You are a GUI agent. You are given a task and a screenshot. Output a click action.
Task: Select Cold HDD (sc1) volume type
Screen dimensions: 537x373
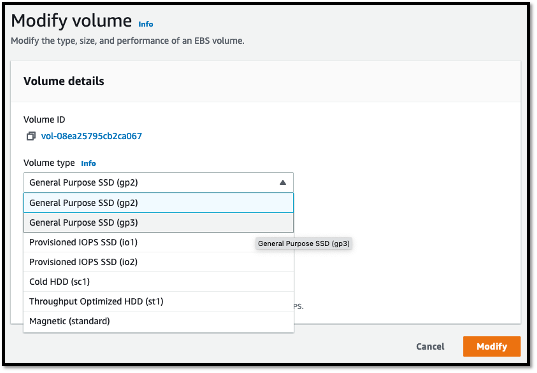[x=159, y=282]
